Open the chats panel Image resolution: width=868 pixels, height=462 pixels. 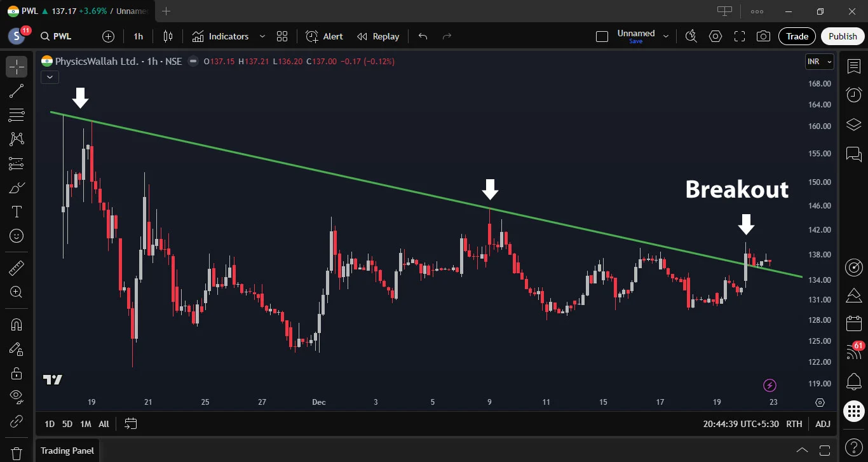854,154
